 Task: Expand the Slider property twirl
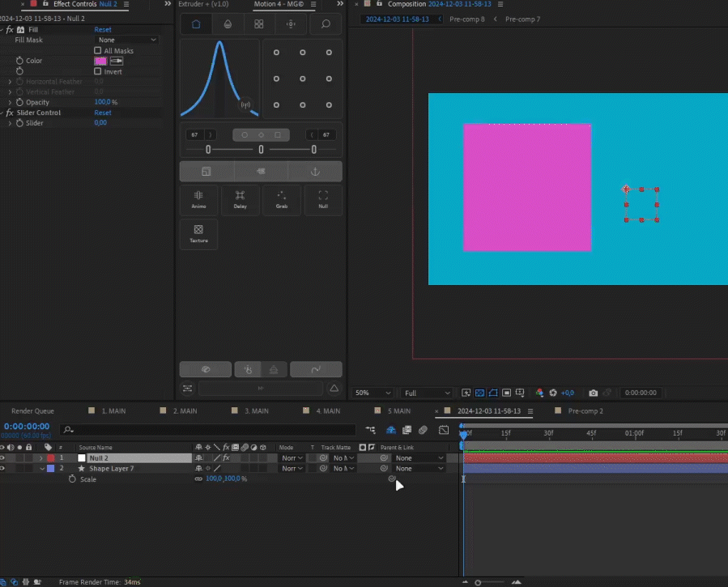tap(10, 123)
